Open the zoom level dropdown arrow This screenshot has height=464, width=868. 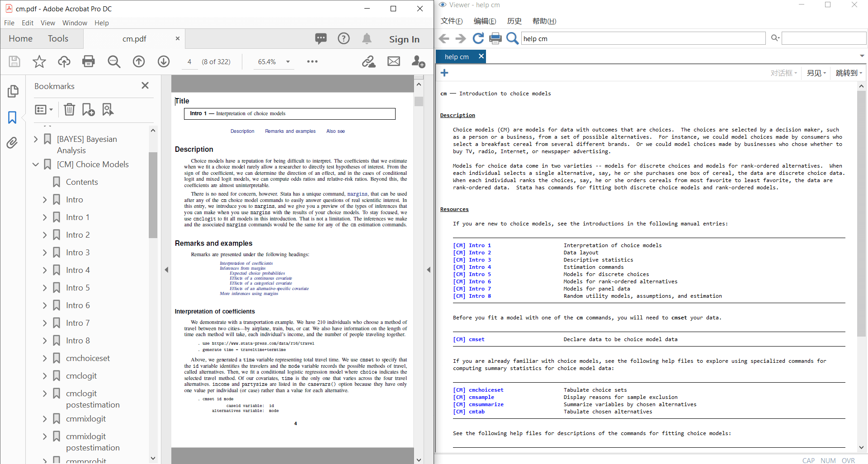[288, 62]
